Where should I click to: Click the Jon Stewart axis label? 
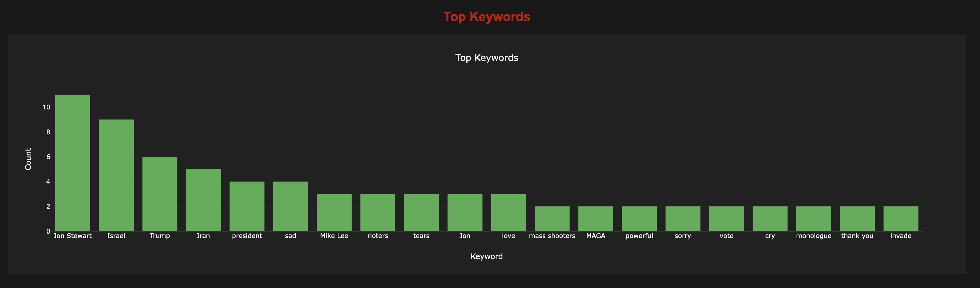coord(73,236)
